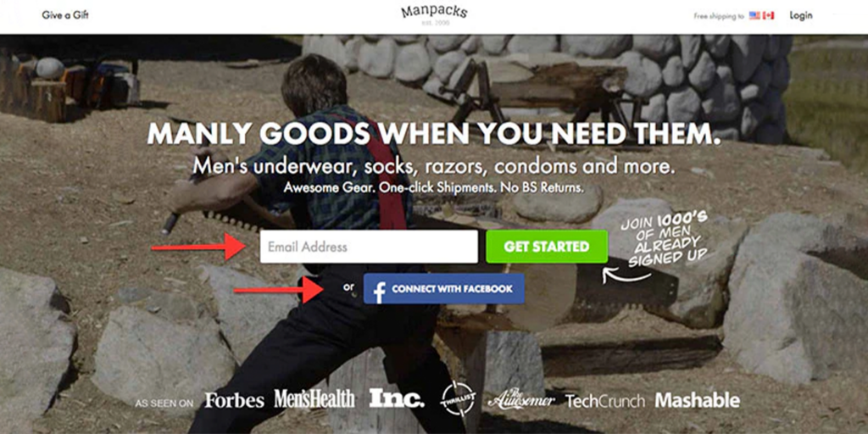Click 'Manly Goods When You Need Them' headline
868x434 pixels.
[434, 133]
